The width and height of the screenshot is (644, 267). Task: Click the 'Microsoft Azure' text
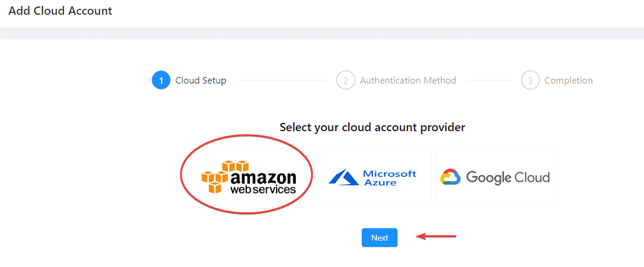pos(390,178)
